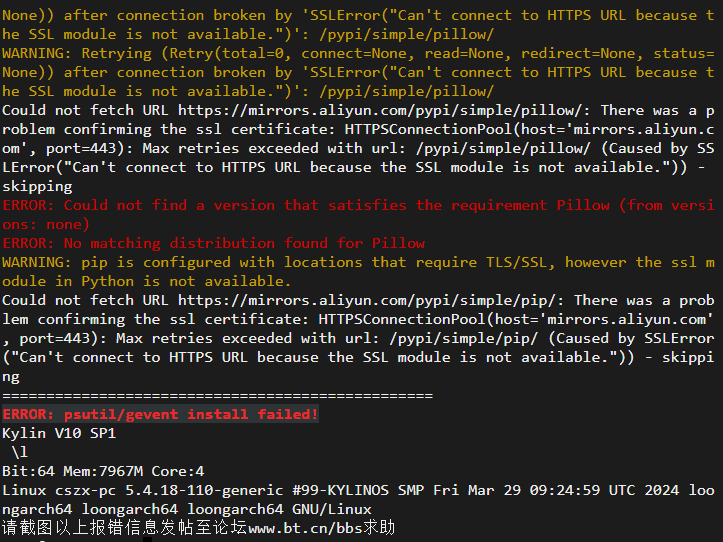Viewport: 723px width, 542px height.
Task: Click the 'WARNING: Retrying' line with total=0
Action: click(x=358, y=54)
